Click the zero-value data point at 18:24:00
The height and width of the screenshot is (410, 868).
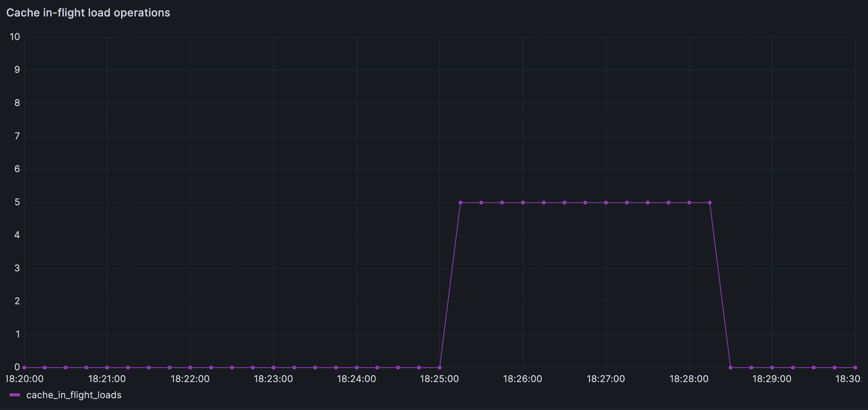pyautogui.click(x=356, y=367)
